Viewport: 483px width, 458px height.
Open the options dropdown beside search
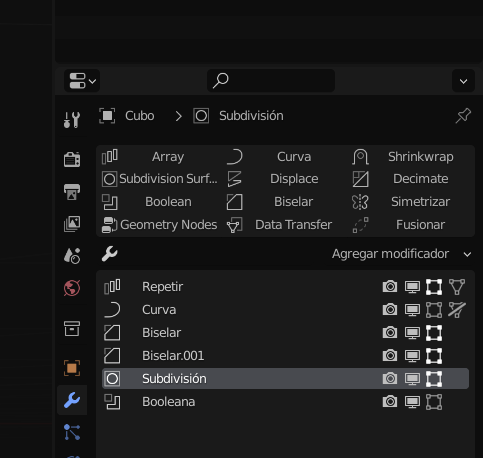pos(463,81)
